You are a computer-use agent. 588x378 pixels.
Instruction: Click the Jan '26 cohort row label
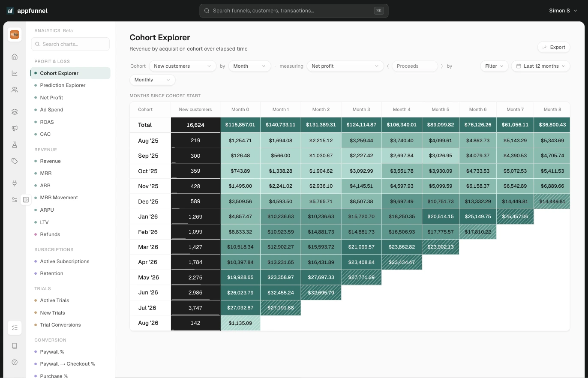150,216
